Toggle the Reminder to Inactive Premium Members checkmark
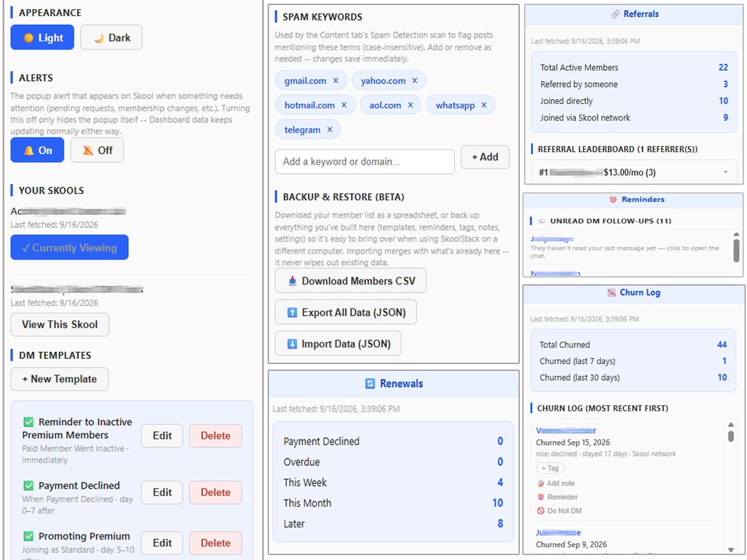The height and width of the screenshot is (560, 747). [28, 422]
